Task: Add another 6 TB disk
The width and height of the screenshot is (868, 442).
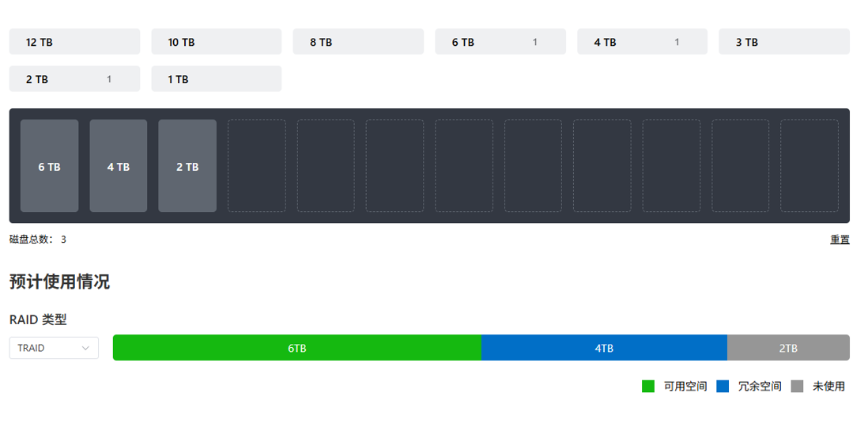Action: pyautogui.click(x=500, y=42)
